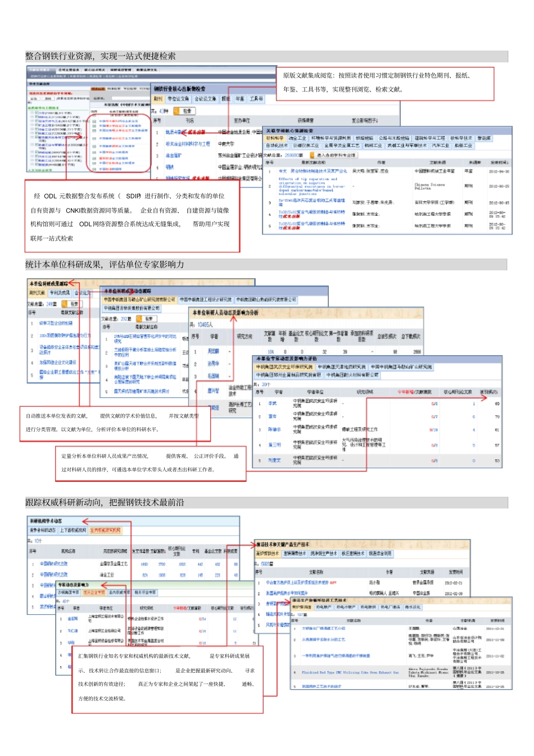The image size is (534, 756).
Task: Click the Chinese Science Bulletin source cell
Action: (x=431, y=187)
